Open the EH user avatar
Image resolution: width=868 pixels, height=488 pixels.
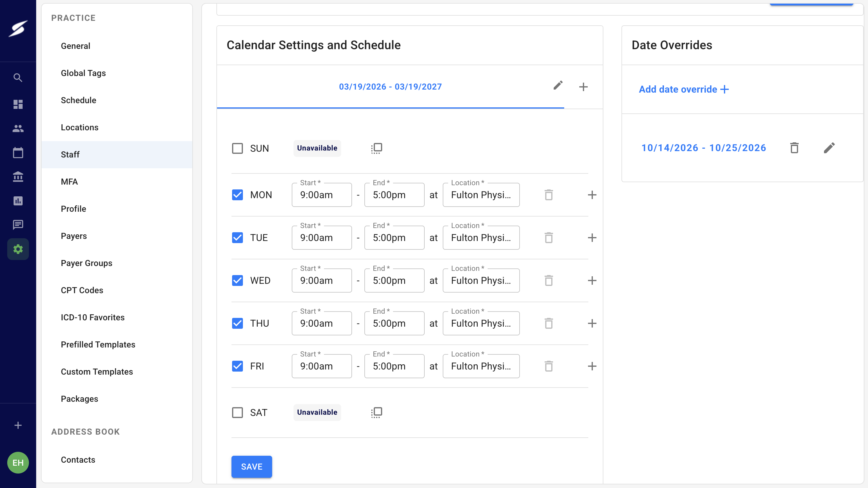click(x=18, y=462)
